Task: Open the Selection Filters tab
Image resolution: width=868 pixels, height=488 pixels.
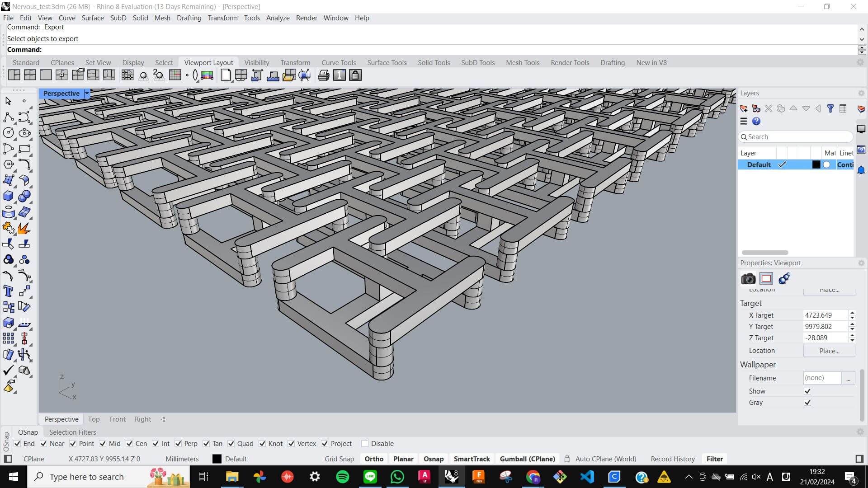Action: pyautogui.click(x=72, y=432)
